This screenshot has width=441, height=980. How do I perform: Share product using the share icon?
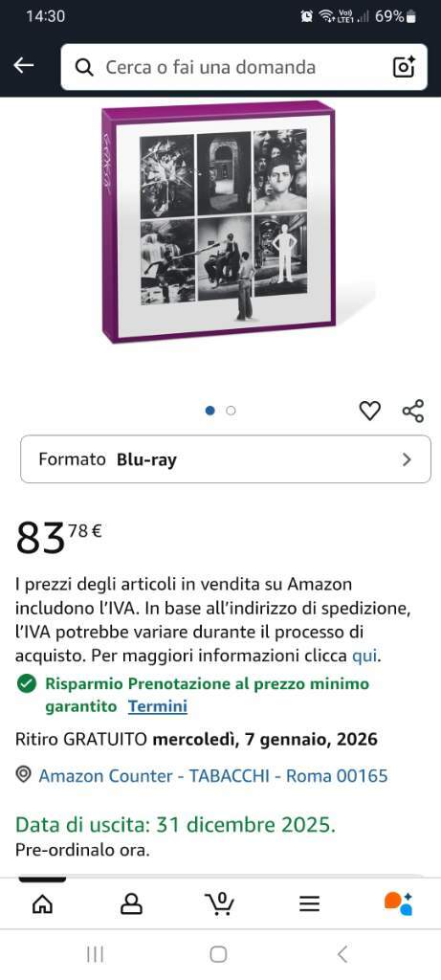(x=413, y=411)
